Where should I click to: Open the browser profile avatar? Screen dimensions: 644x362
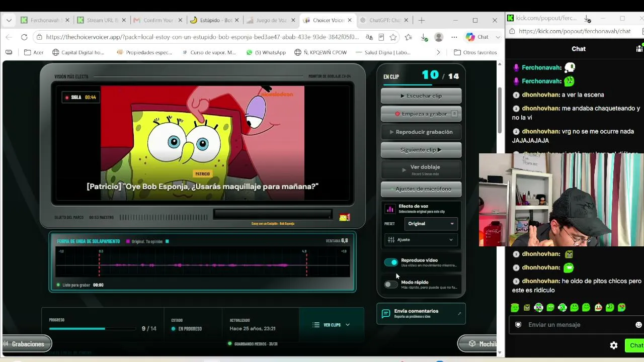pyautogui.click(x=439, y=37)
